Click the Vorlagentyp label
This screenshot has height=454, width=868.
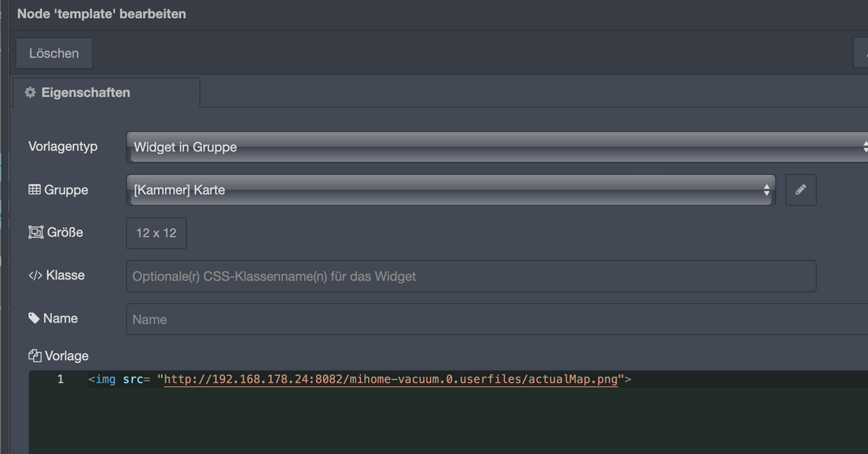click(63, 146)
